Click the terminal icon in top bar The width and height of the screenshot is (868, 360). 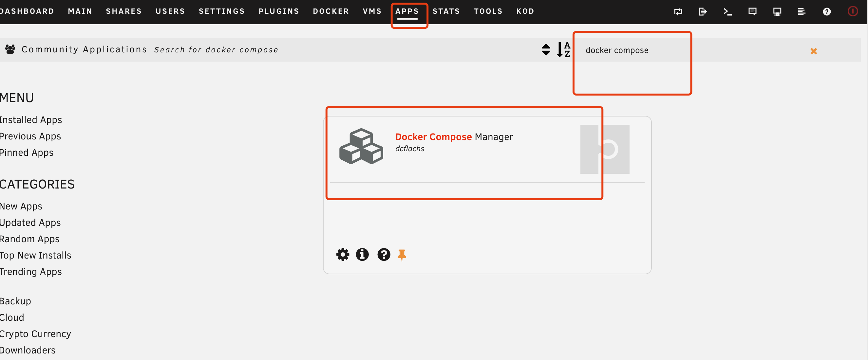727,12
